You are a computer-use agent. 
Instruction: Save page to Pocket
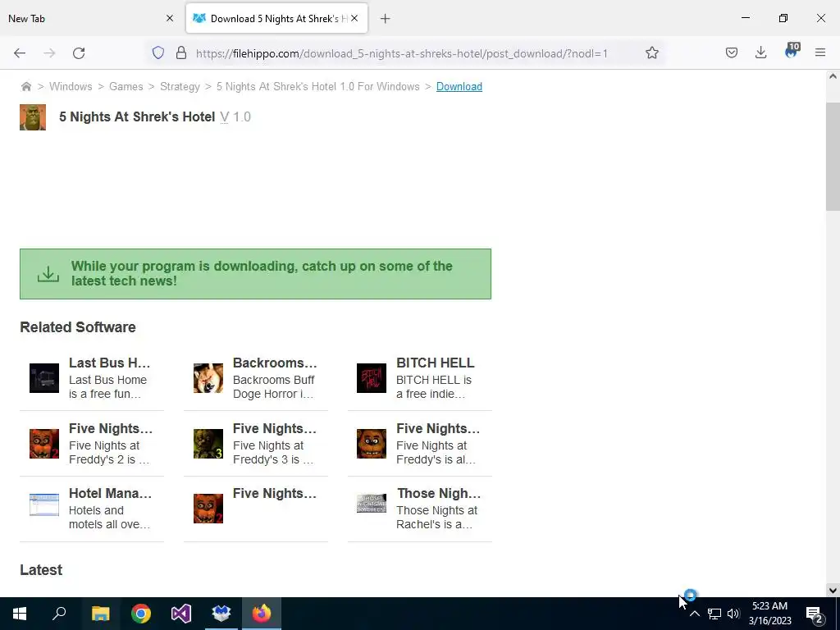tap(731, 52)
